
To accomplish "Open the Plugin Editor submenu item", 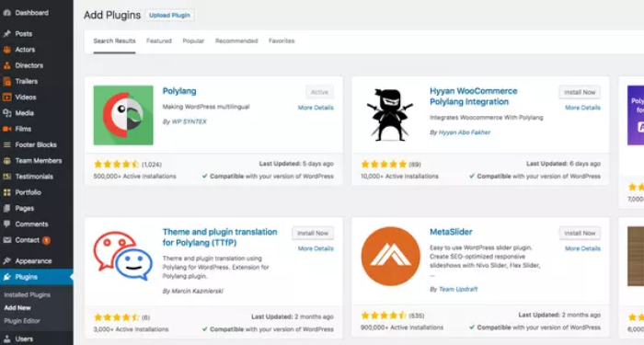I will 22,321.
